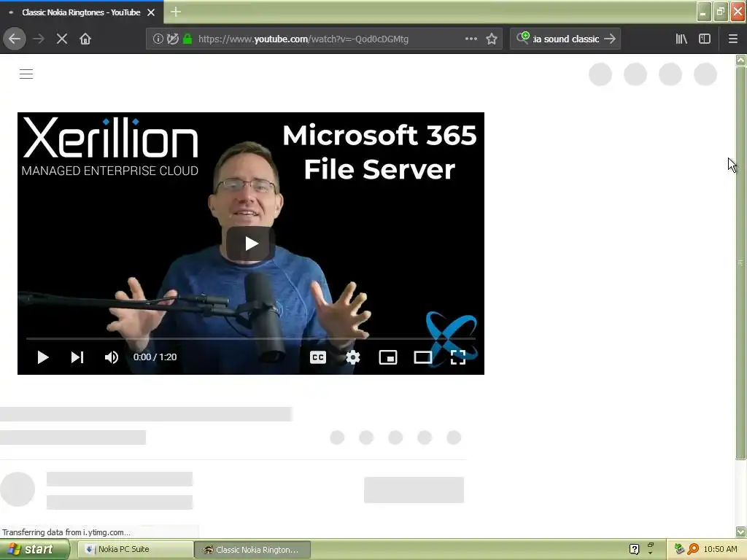Open YouTube guide hamburger menu
Viewport: 747px width, 560px height.
26,74
